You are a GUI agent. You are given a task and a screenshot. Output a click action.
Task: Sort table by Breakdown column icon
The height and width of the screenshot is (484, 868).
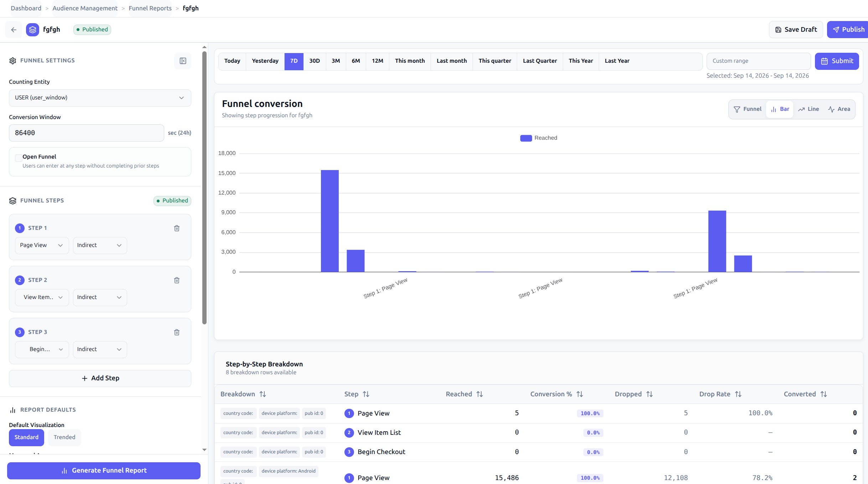click(263, 394)
